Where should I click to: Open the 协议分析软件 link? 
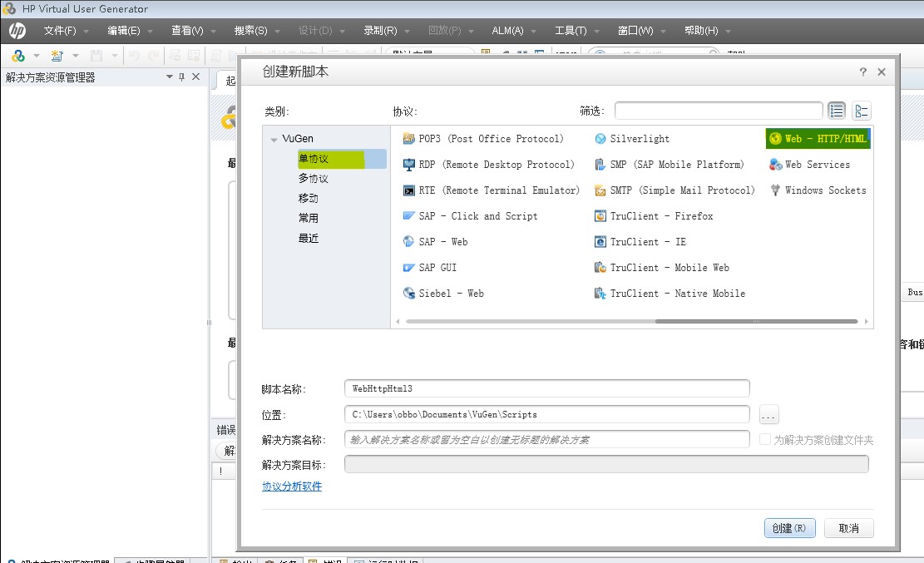coord(292,486)
